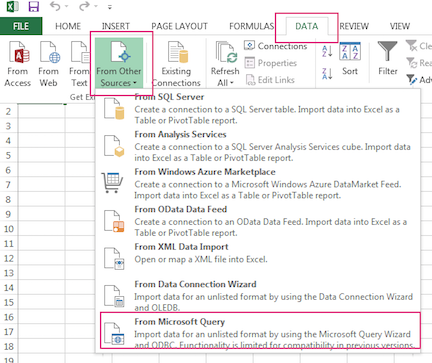Click the OData Data Feed icon
432x363 pixels.
[x=114, y=221]
